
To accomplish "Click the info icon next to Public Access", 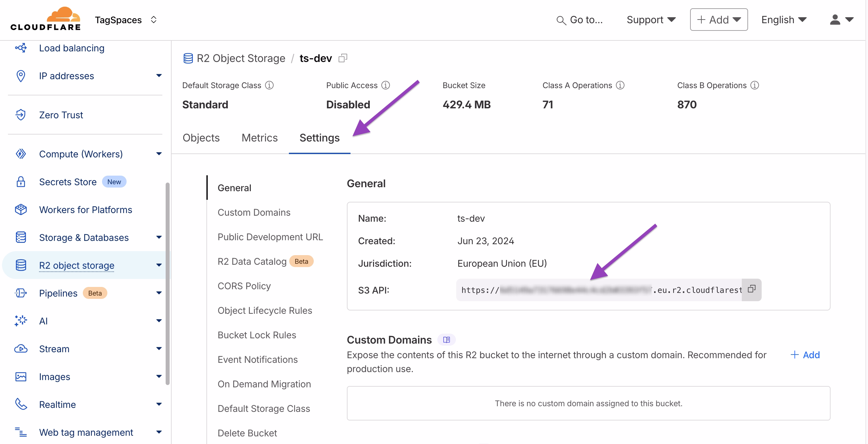I will pos(385,85).
